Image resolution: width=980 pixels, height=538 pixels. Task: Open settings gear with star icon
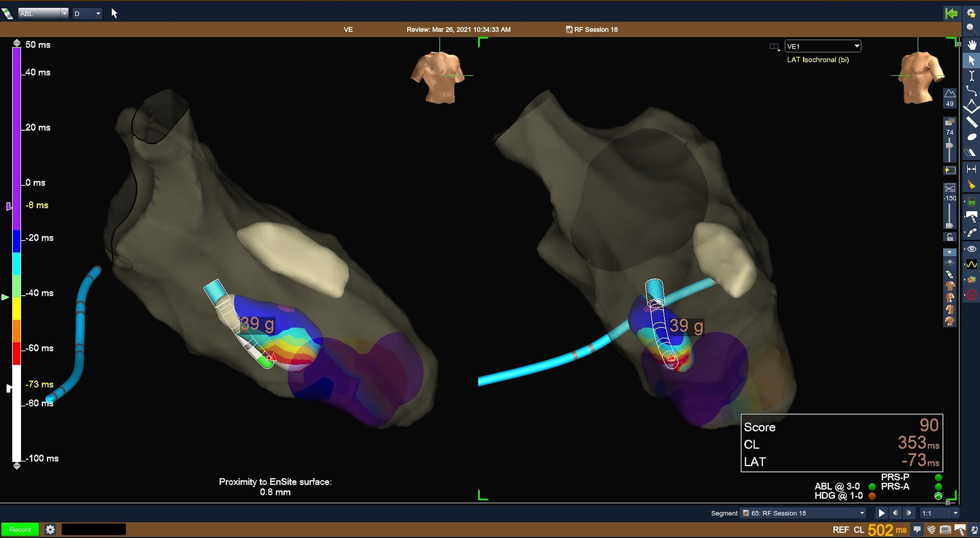pyautogui.click(x=971, y=13)
